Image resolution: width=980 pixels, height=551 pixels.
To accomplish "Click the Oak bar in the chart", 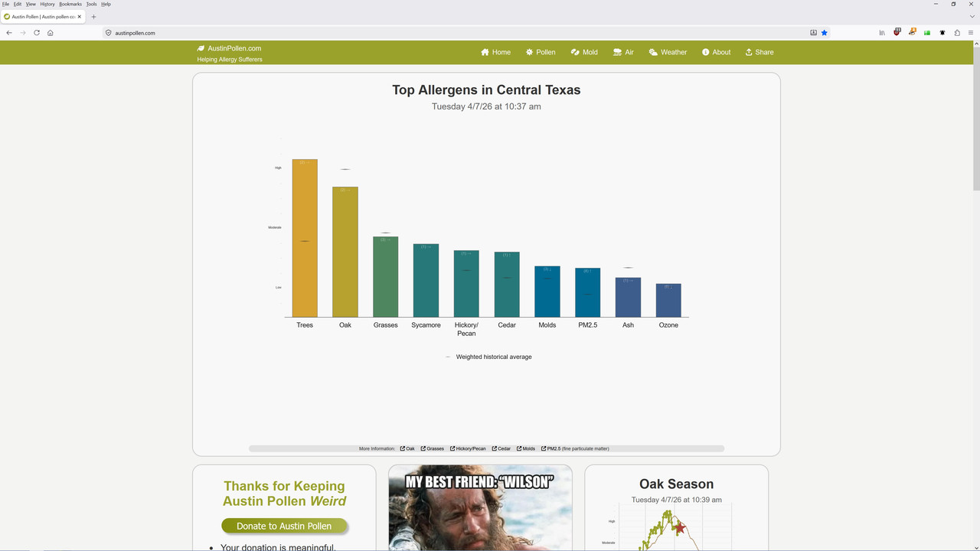I will [345, 252].
